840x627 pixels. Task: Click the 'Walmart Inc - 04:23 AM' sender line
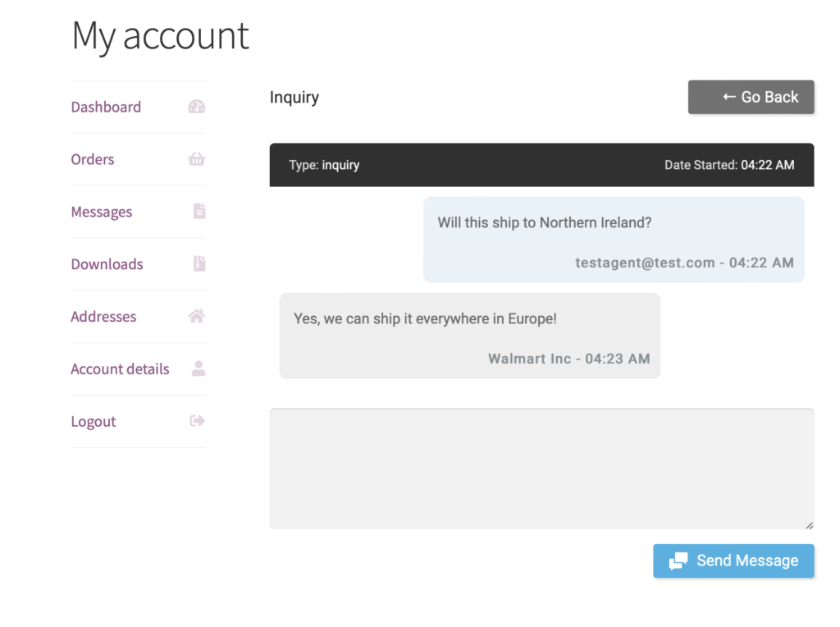pyautogui.click(x=569, y=359)
